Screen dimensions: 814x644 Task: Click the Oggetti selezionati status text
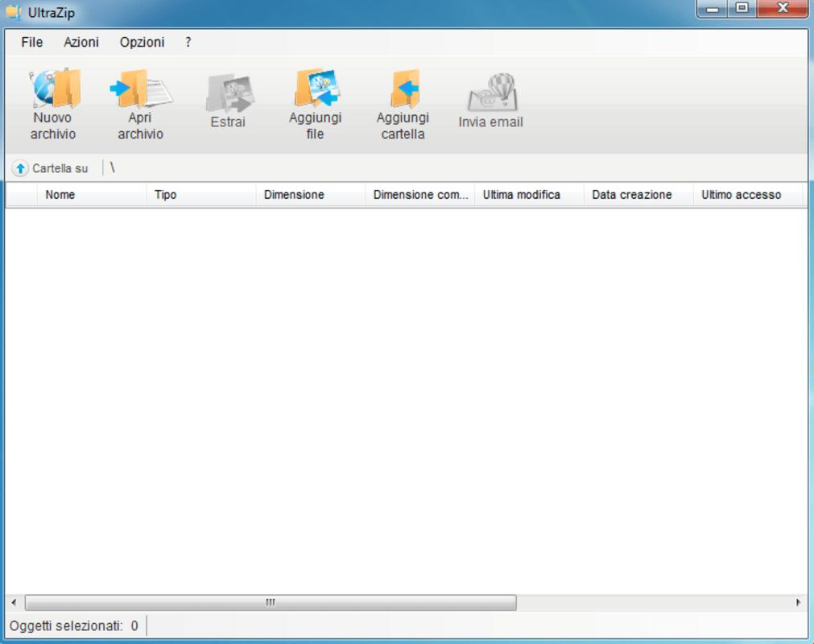[74, 626]
